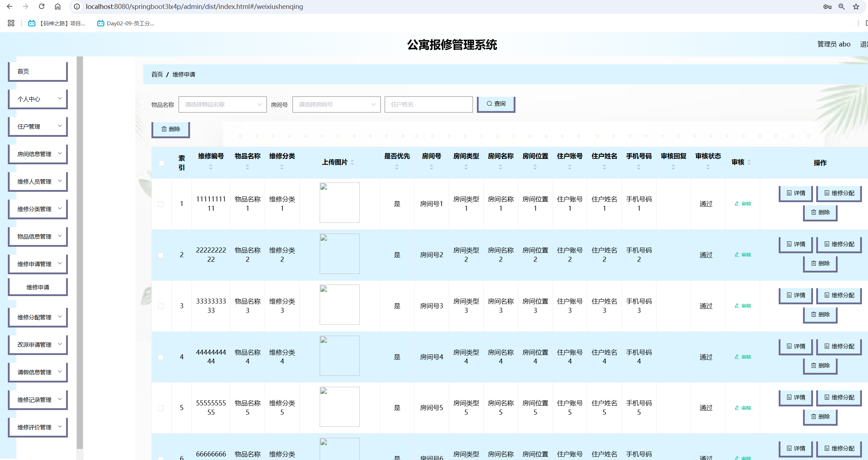
Task: Bookmark this page with star icon
Action: coord(856,6)
